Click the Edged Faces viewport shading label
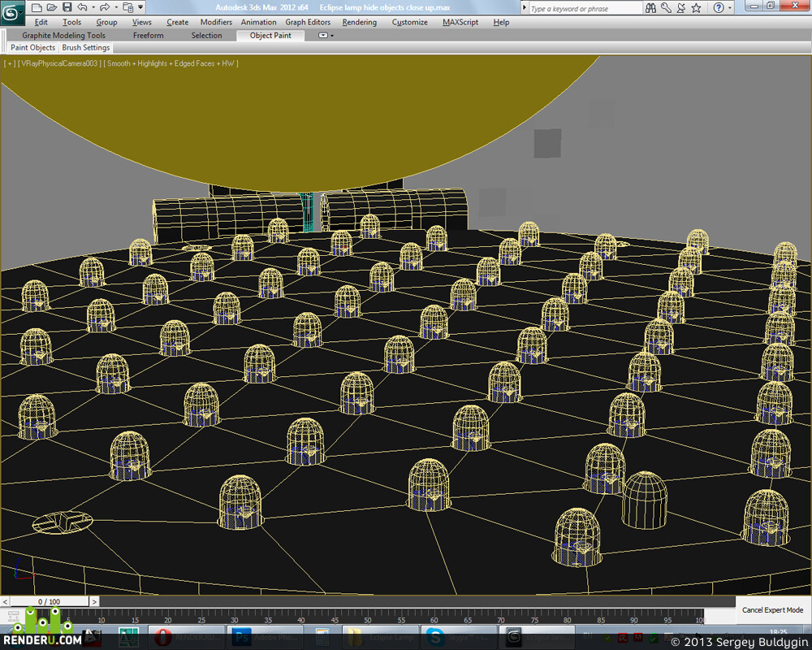812x650 pixels. (x=194, y=63)
